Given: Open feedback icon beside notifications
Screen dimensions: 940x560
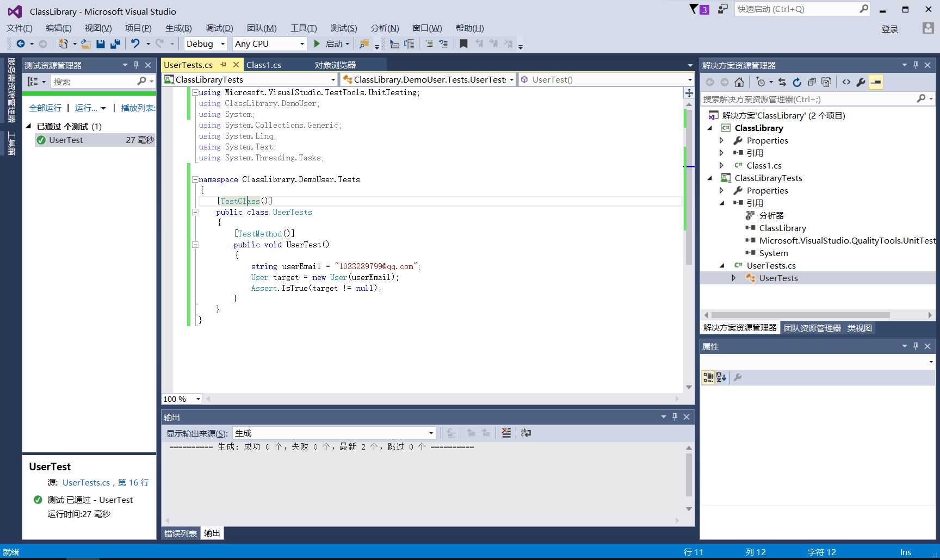Looking at the screenshot, I should tap(722, 9).
